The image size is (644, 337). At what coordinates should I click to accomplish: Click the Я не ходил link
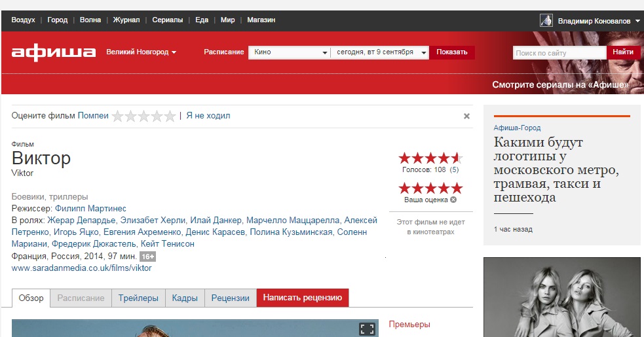208,116
